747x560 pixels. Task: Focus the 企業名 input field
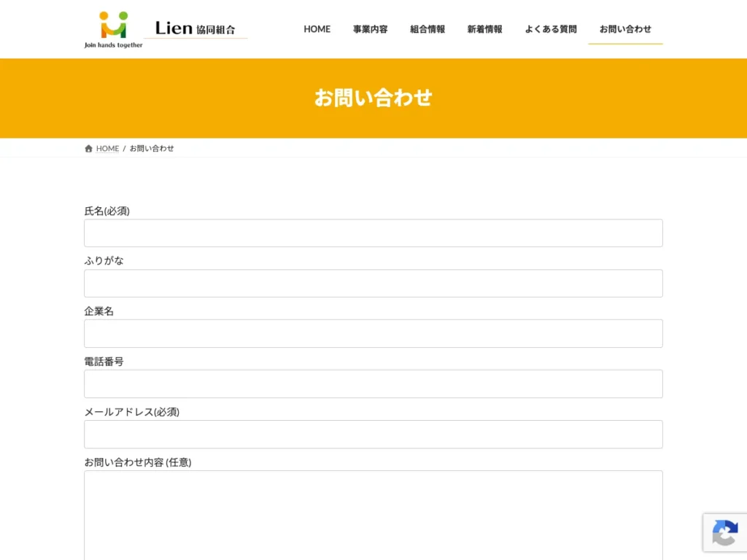click(x=373, y=333)
